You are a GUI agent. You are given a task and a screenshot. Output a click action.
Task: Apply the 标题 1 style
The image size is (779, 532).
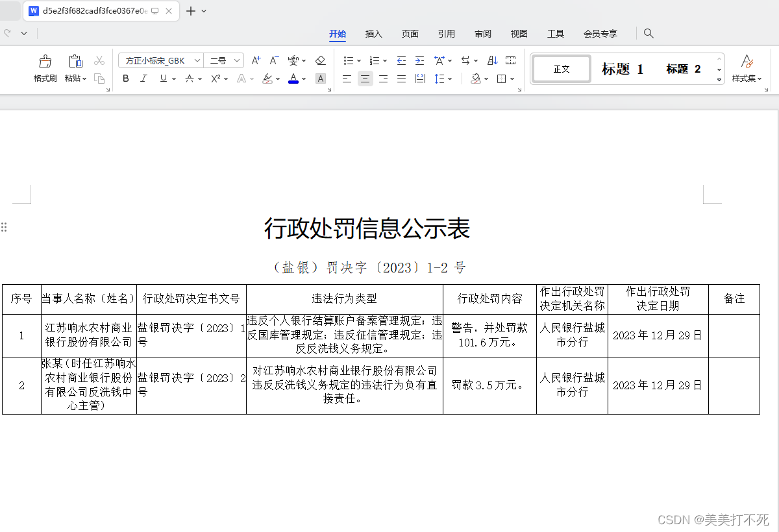pyautogui.click(x=622, y=69)
